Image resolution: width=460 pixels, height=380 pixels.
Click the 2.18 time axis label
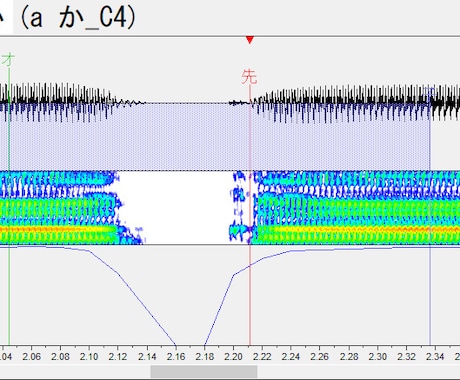pos(205,357)
